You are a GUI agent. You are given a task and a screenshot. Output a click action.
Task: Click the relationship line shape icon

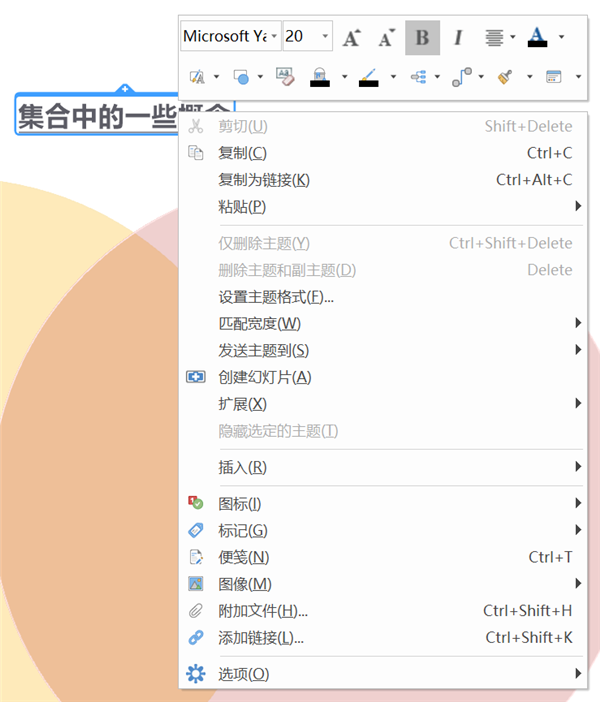pyautogui.click(x=462, y=77)
